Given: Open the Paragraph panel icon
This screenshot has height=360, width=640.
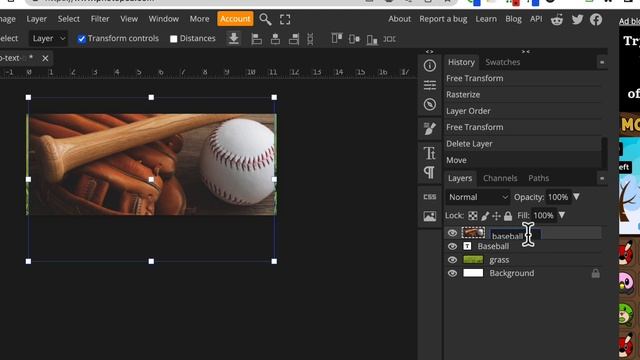Looking at the screenshot, I should 429,172.
